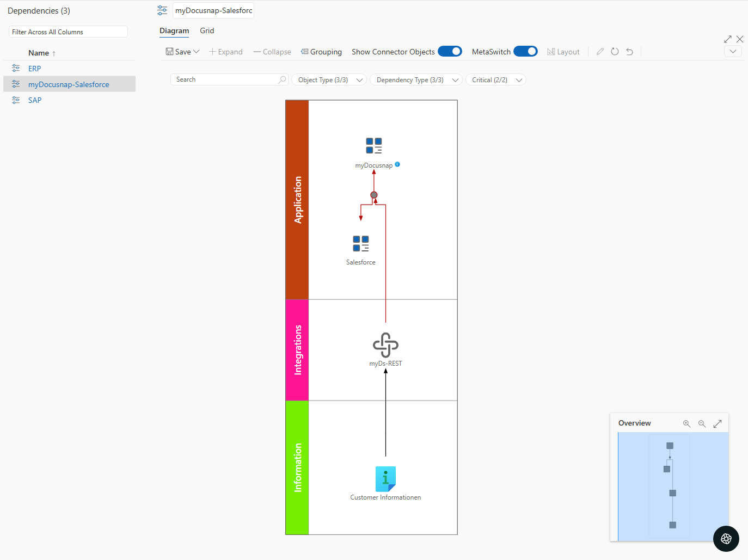
Task: Click the pencil edit icon on the toolbar
Action: 600,51
